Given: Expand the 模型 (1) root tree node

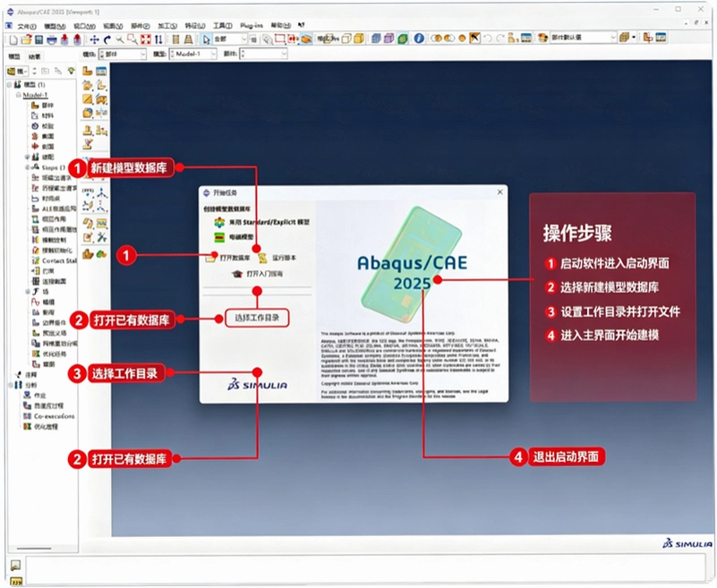Looking at the screenshot, I should (10, 85).
